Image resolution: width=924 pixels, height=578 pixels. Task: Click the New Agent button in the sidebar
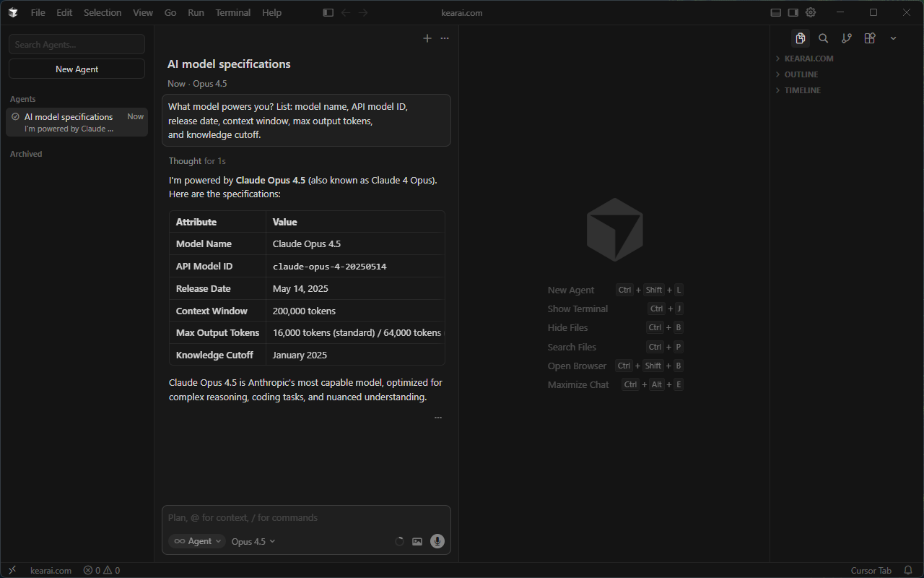(x=77, y=69)
